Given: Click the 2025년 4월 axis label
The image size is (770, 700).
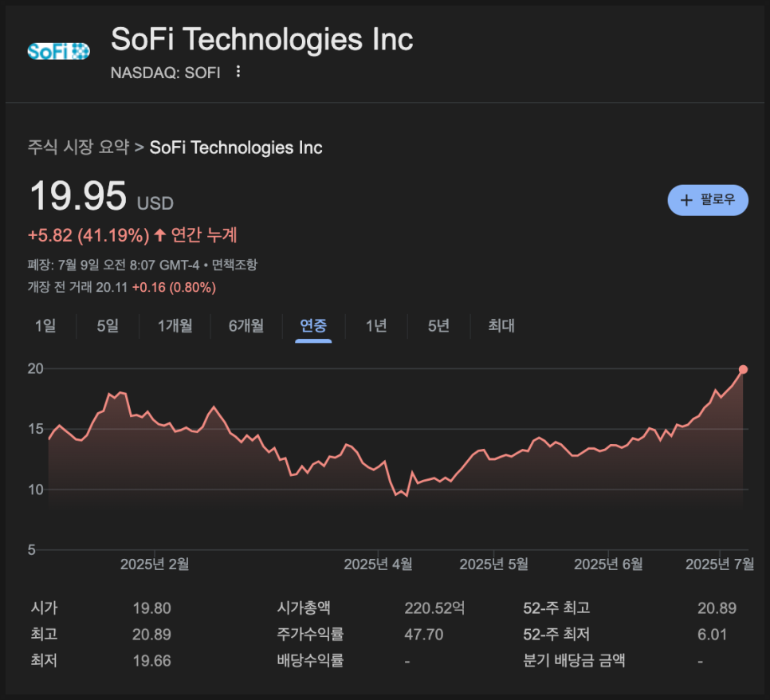Looking at the screenshot, I should tap(378, 564).
